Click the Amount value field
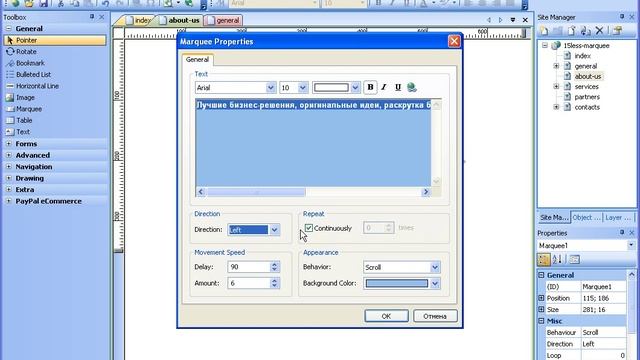 249,283
